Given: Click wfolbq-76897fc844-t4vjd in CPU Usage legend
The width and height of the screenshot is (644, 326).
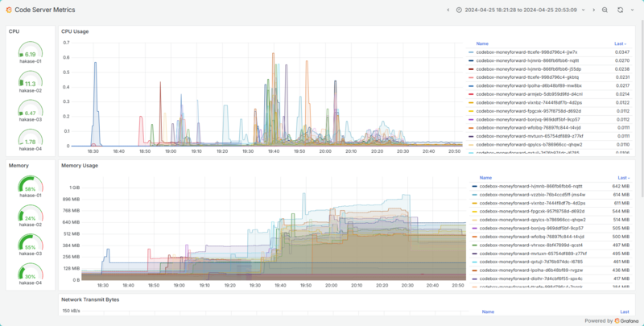Looking at the screenshot, I should tap(528, 128).
